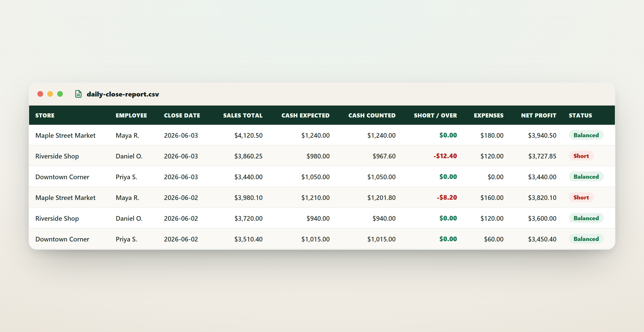
Task: Click the Short badge dated 2026-06-02
Action: tap(581, 197)
